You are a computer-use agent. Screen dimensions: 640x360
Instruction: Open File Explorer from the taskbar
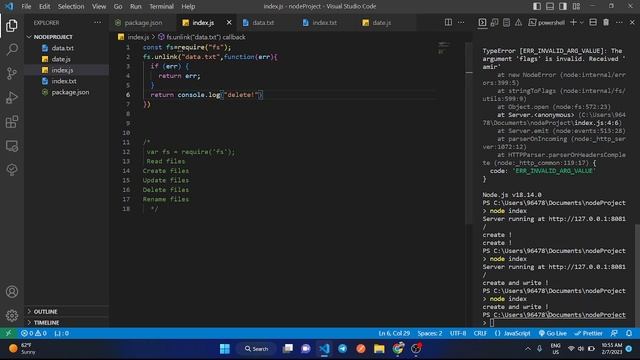379,349
